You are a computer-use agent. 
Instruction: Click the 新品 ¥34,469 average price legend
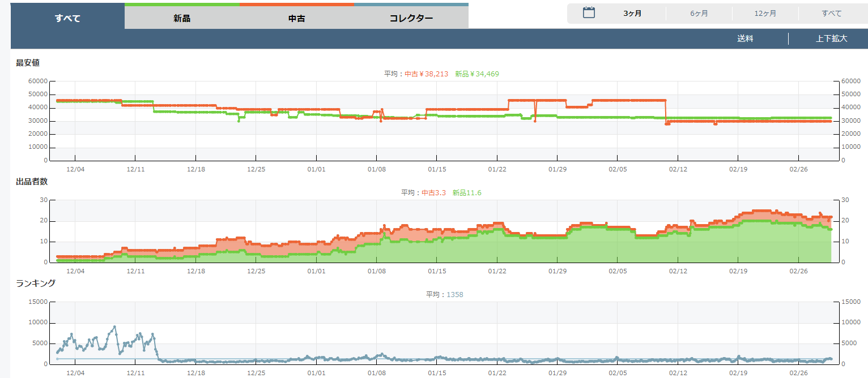pos(476,74)
